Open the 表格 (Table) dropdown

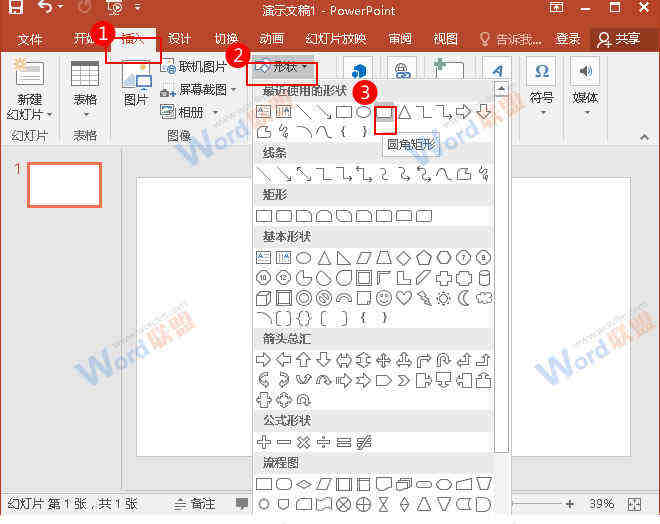pos(85,90)
